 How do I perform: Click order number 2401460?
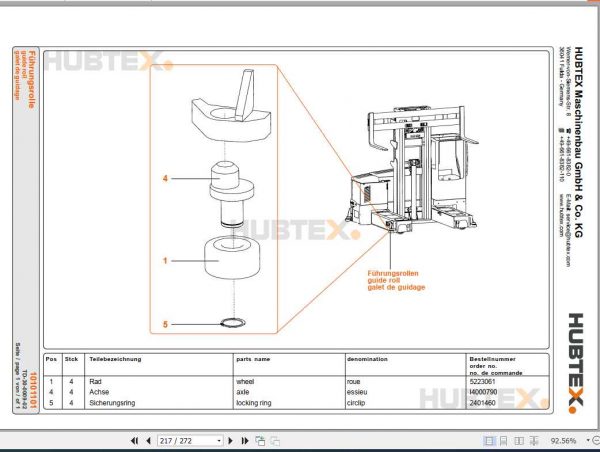pos(482,403)
